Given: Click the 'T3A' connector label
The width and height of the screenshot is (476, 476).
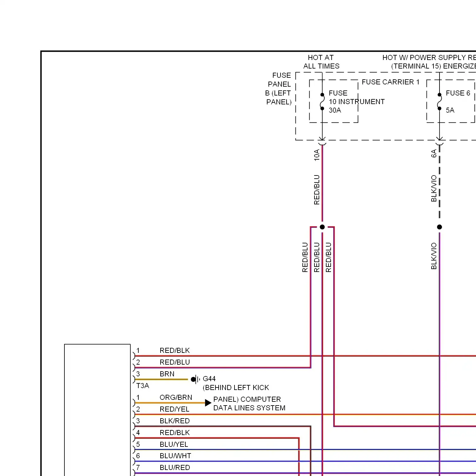Looking at the screenshot, I should point(142,386).
